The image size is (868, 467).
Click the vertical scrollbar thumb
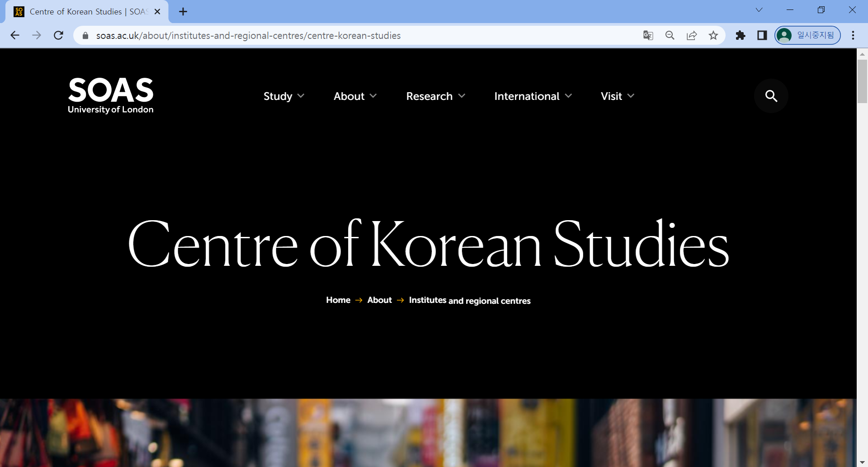(862, 81)
